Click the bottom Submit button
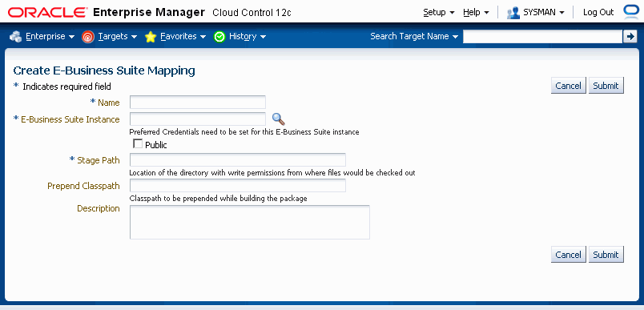 coord(606,255)
